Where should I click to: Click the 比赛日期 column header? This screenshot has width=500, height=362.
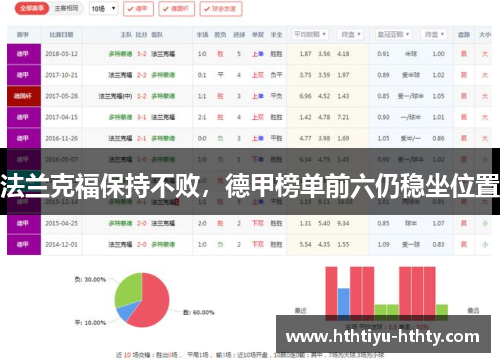pos(61,34)
